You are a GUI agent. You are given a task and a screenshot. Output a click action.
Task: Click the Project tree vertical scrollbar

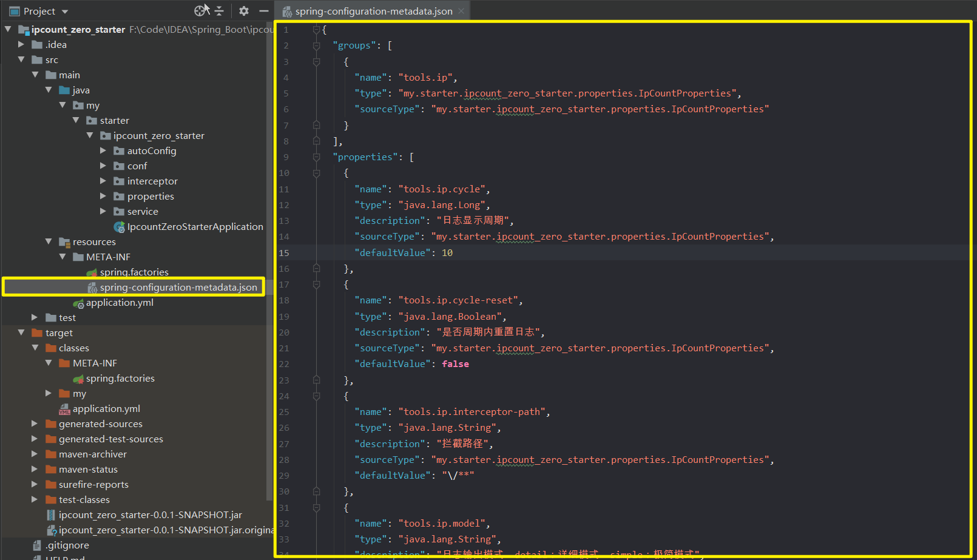point(269,261)
